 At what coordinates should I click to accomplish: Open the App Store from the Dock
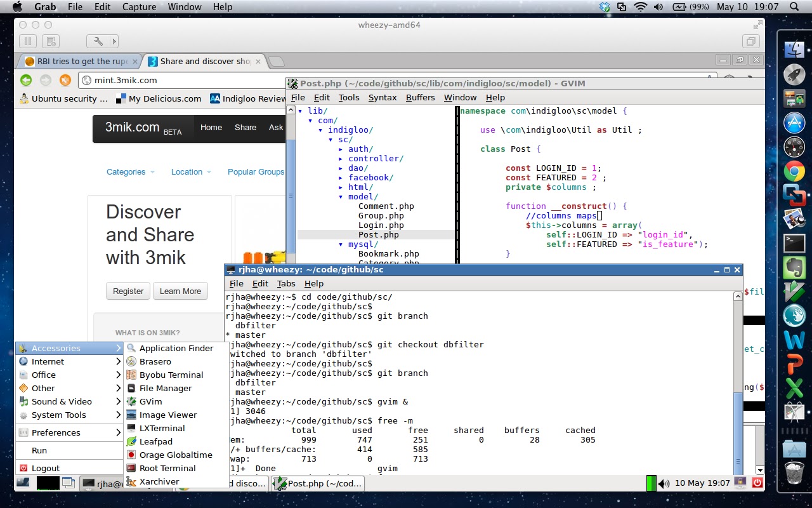tap(794, 123)
